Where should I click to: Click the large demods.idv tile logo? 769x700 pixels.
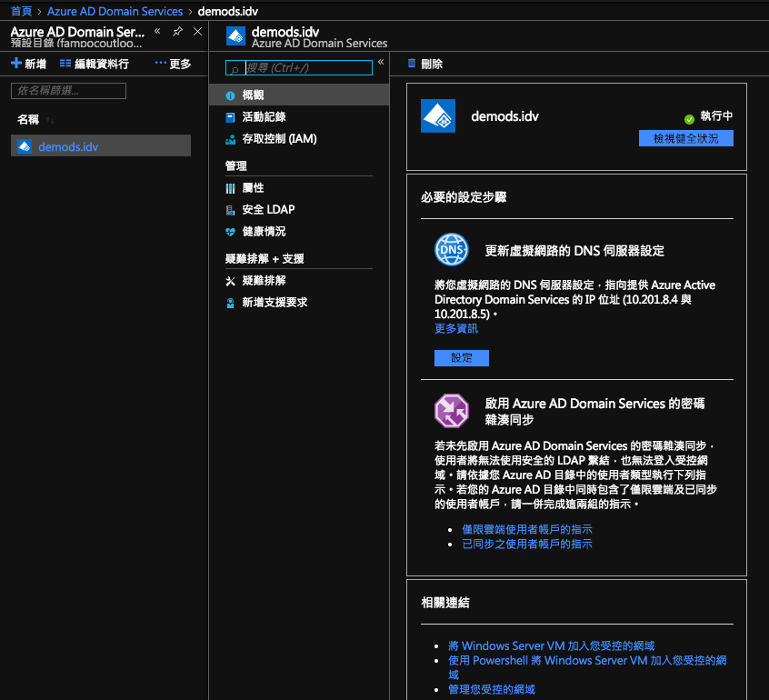(438, 115)
